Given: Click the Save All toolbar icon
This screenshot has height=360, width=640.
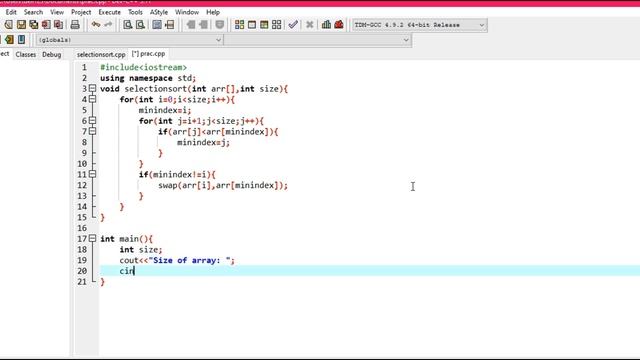Looking at the screenshot, I should pyautogui.click(x=33, y=25).
